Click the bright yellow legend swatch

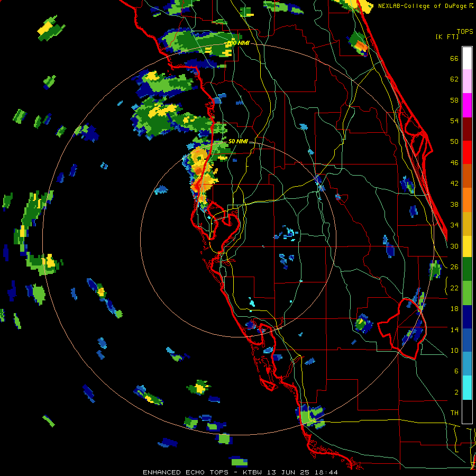[x=467, y=246]
